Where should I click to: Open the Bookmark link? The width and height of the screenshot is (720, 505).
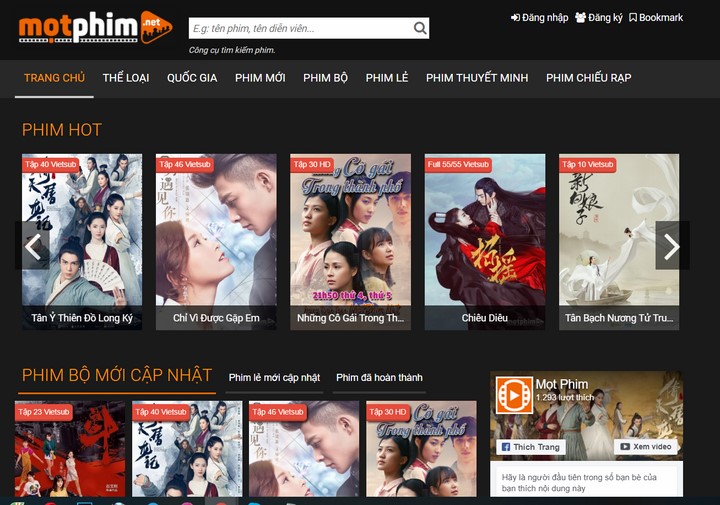point(656,17)
